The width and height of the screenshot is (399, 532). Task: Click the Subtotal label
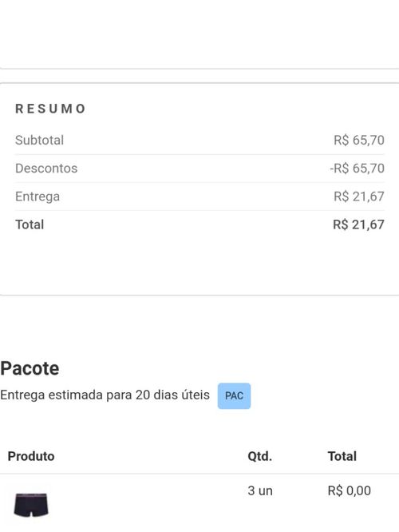pyautogui.click(x=39, y=140)
